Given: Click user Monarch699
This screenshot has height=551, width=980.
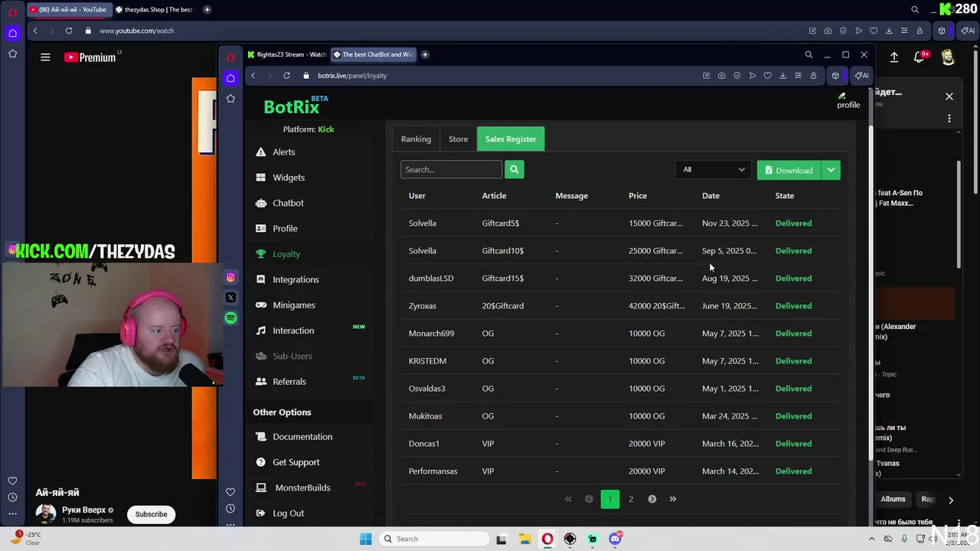Looking at the screenshot, I should pos(431,333).
